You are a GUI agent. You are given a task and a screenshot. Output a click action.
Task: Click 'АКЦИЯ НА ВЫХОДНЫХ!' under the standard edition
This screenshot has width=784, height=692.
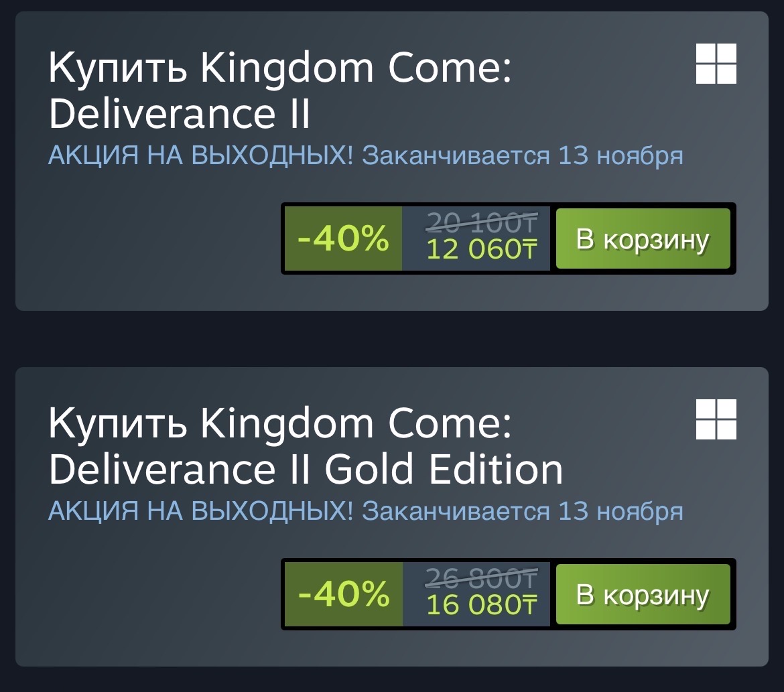point(200,156)
